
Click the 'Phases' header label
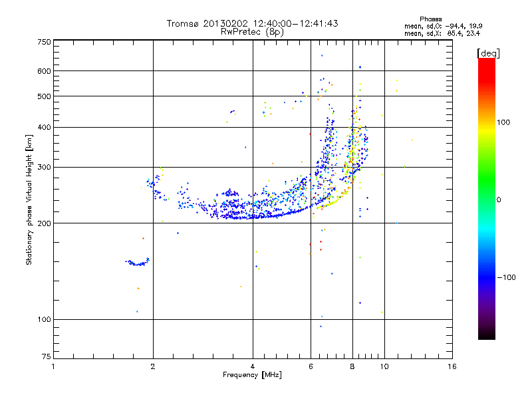(x=430, y=19)
